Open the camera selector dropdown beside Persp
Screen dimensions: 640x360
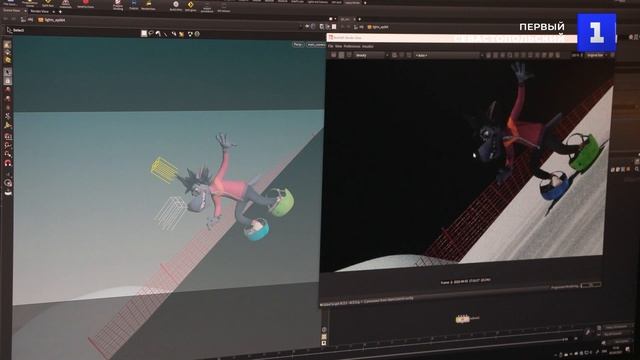click(x=316, y=44)
